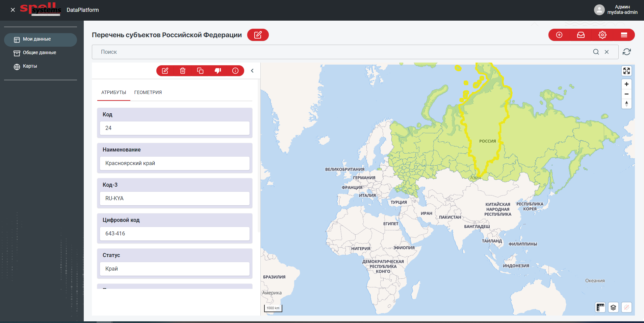Click the РОССИЯ label on the map
Image resolution: width=644 pixels, height=323 pixels.
point(488,141)
